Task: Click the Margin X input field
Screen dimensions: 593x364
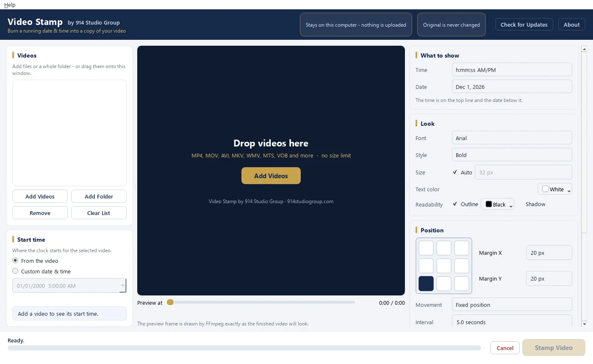Action: [x=549, y=253]
